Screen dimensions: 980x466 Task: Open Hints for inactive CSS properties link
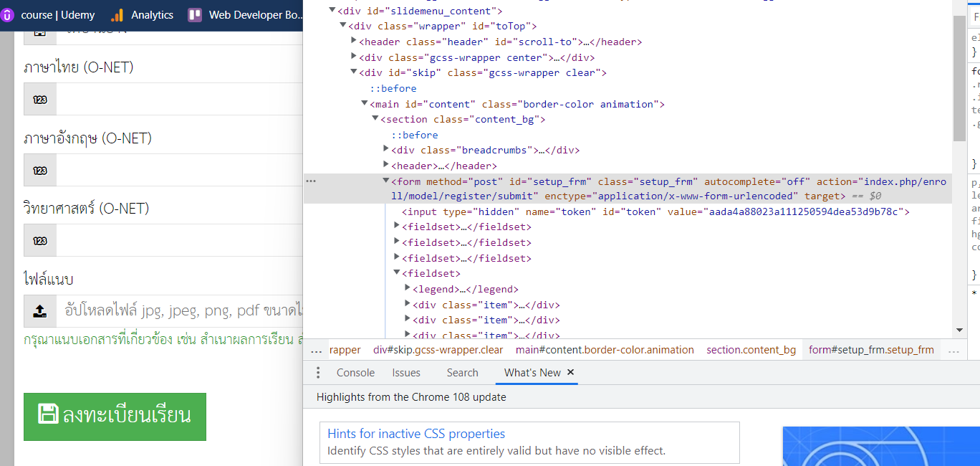416,434
